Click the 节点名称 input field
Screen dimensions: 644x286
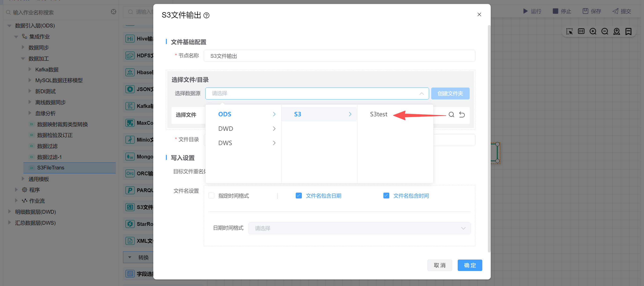click(x=339, y=56)
